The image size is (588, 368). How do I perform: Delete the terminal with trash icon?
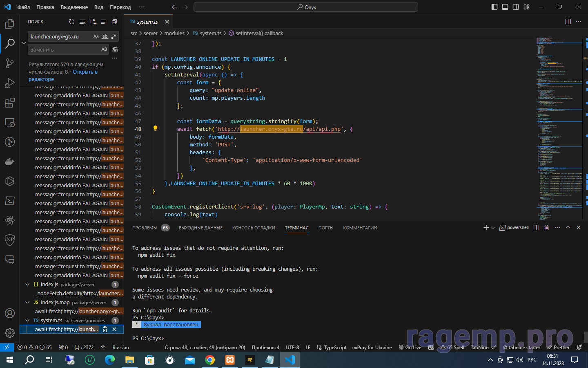click(546, 228)
